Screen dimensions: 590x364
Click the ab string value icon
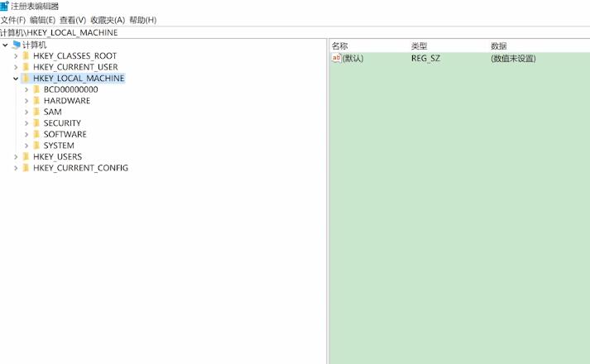(x=337, y=58)
